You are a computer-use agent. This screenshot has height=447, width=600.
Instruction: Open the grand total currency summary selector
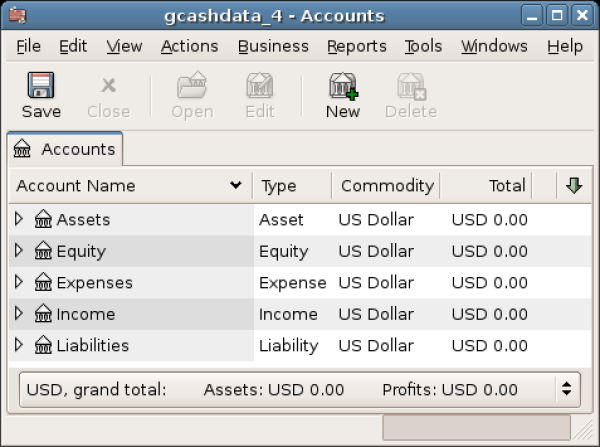click(x=567, y=389)
